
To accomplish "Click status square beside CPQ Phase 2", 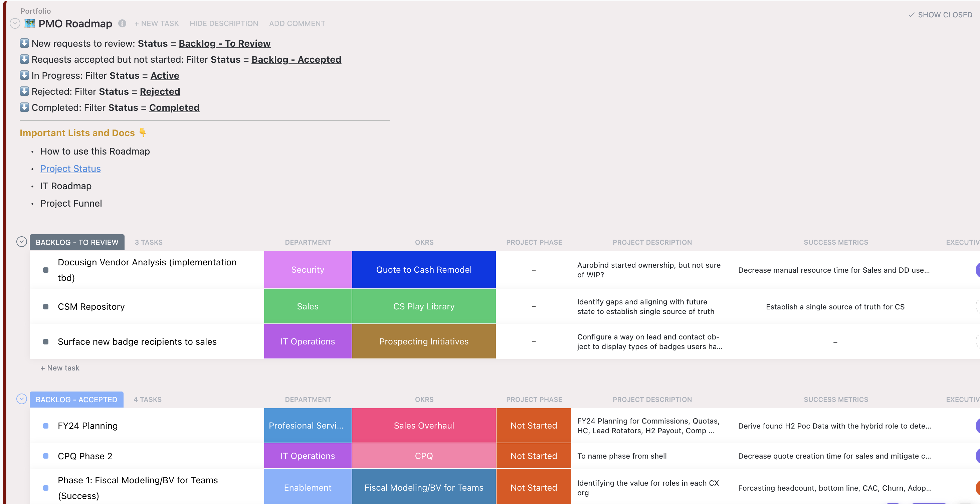I will click(46, 456).
